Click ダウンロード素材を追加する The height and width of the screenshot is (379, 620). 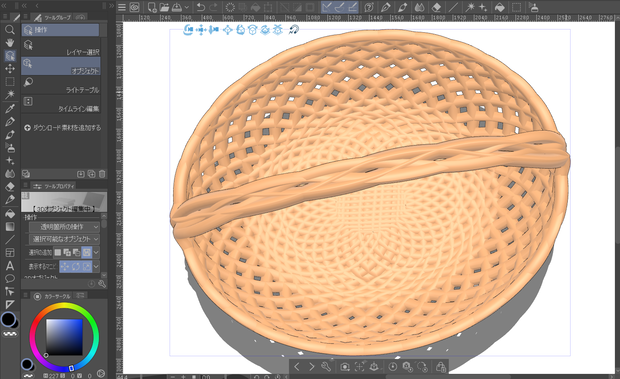[62, 128]
